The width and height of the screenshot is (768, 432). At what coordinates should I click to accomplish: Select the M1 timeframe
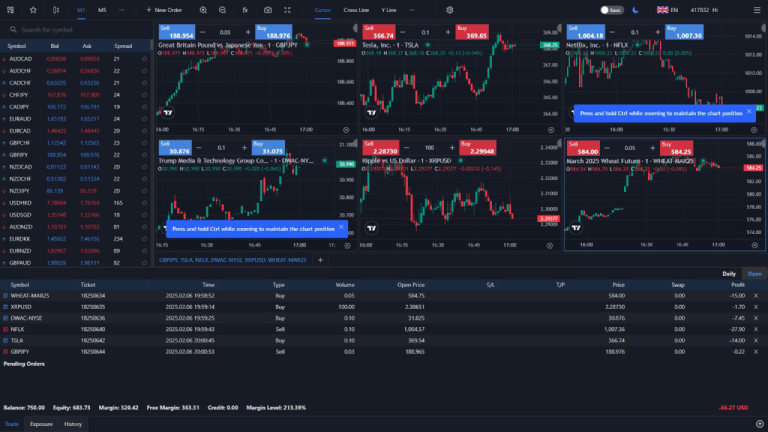pos(81,10)
